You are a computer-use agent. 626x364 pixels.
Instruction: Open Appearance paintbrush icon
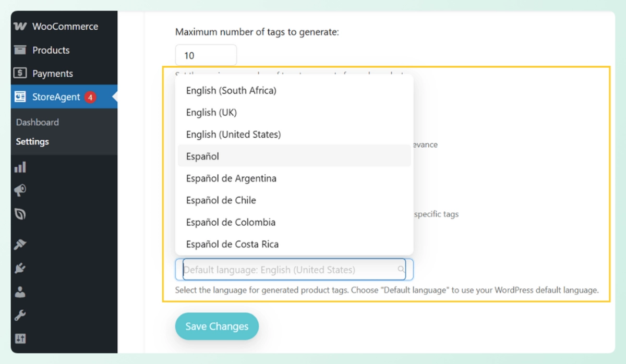(x=20, y=245)
